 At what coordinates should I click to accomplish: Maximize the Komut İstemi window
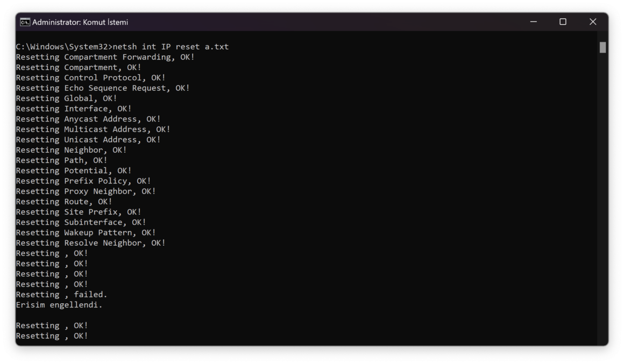[x=563, y=22]
